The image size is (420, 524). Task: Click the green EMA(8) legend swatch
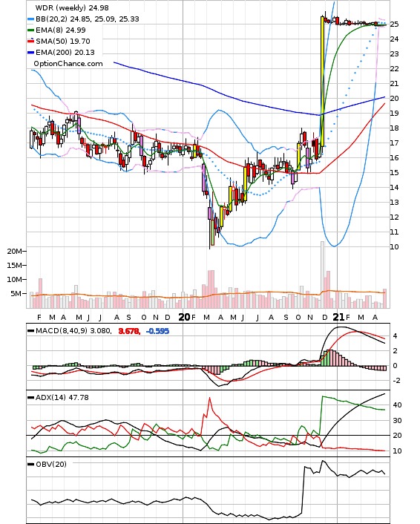click(30, 30)
